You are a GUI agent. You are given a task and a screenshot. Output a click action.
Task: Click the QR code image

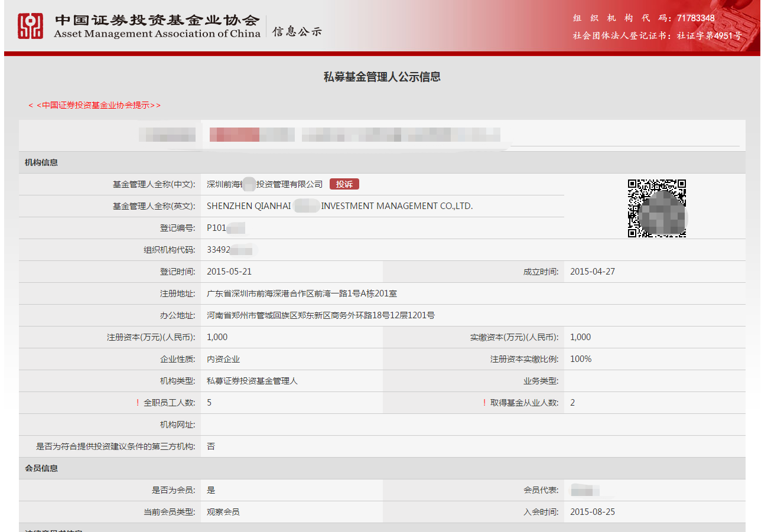click(x=656, y=208)
